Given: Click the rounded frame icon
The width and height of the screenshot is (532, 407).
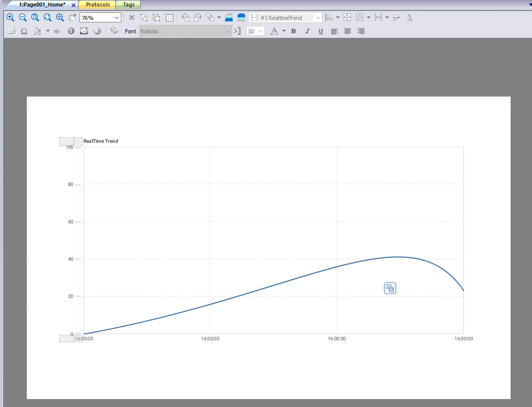Looking at the screenshot, I should [24, 31].
